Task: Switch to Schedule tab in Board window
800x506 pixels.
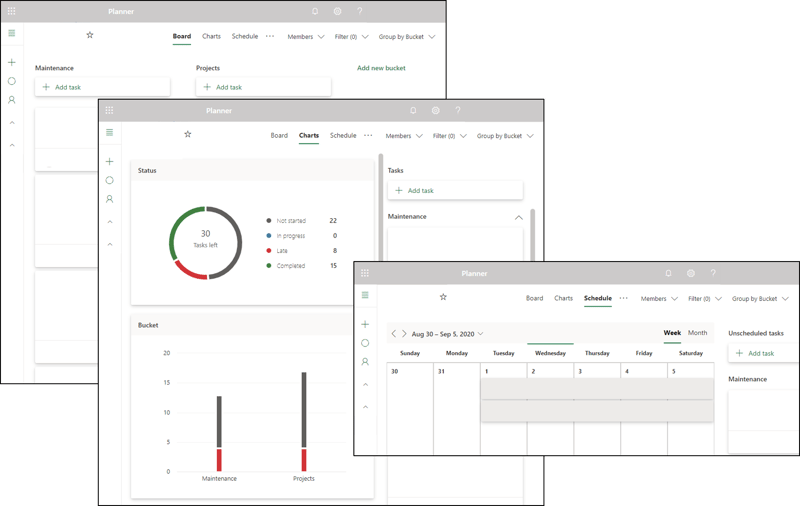Action: 245,36
